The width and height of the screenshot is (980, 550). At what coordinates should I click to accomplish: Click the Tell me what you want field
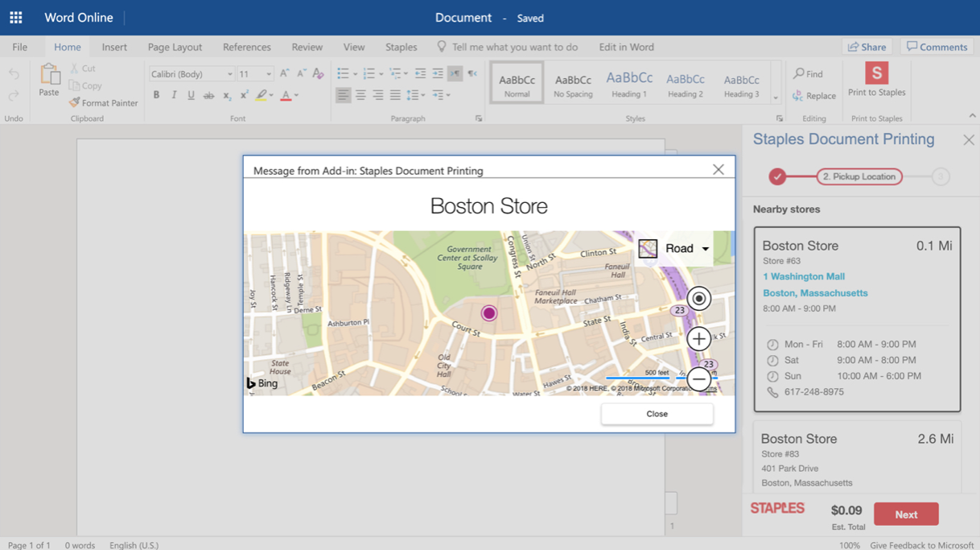point(514,47)
